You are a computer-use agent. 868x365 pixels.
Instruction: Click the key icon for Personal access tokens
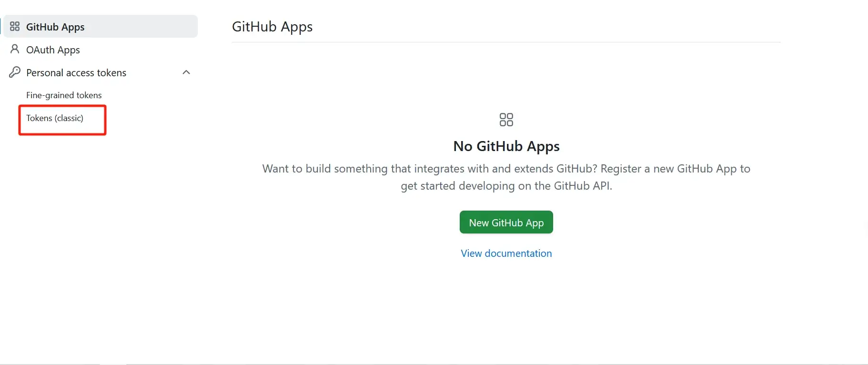pyautogui.click(x=15, y=72)
